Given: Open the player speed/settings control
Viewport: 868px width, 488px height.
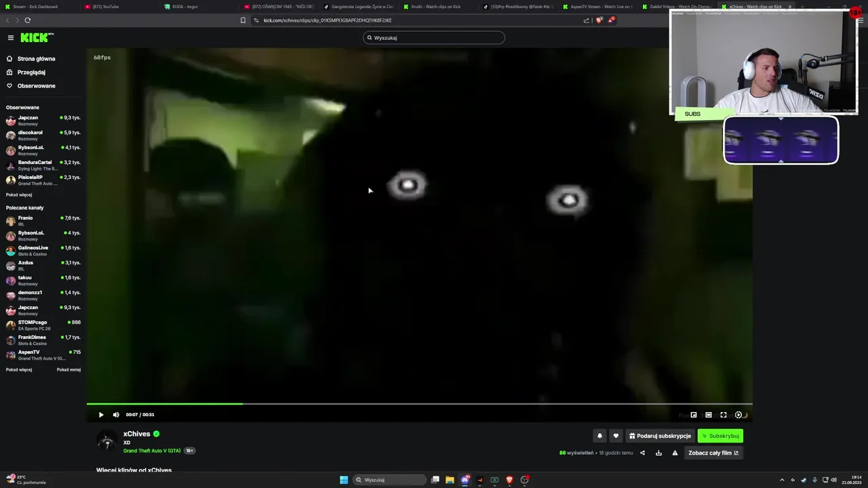Looking at the screenshot, I should click(x=739, y=415).
